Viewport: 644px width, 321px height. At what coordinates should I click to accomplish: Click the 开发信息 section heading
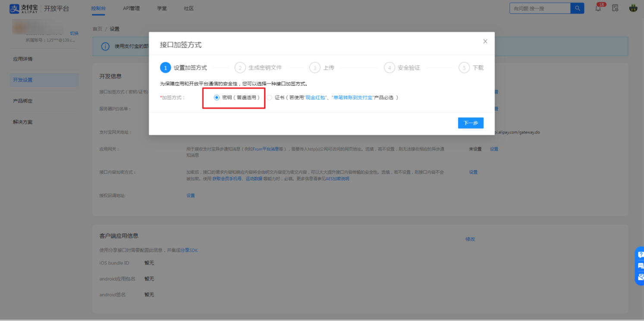tap(110, 76)
